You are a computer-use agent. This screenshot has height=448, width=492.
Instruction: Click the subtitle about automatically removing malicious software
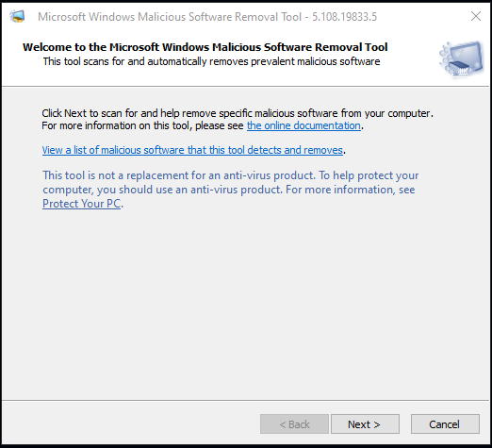coord(211,61)
